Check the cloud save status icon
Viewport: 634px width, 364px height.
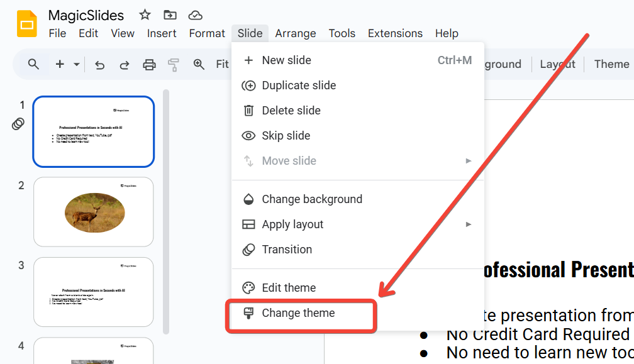(x=195, y=15)
